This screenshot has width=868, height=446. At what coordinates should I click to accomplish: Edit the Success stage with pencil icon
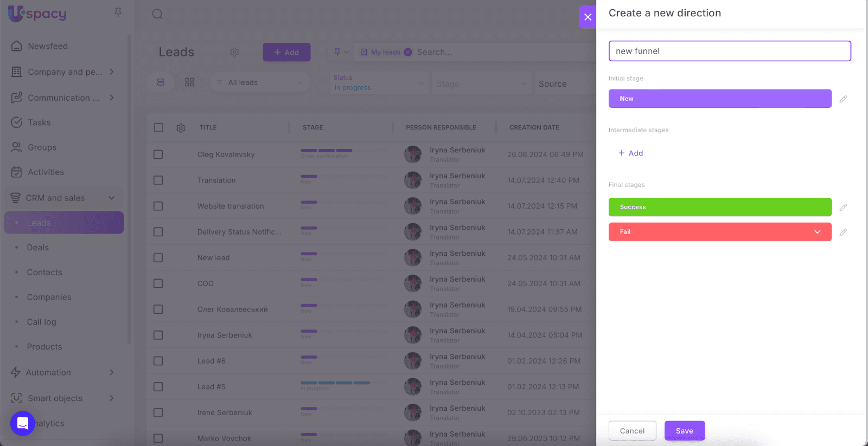pos(843,208)
